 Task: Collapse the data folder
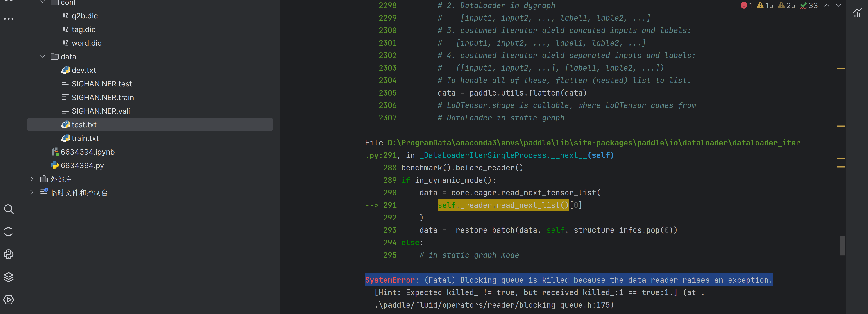click(42, 56)
